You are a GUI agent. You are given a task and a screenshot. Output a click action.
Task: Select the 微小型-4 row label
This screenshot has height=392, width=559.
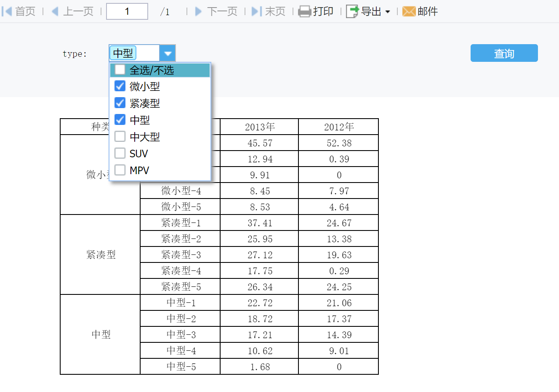tap(180, 191)
